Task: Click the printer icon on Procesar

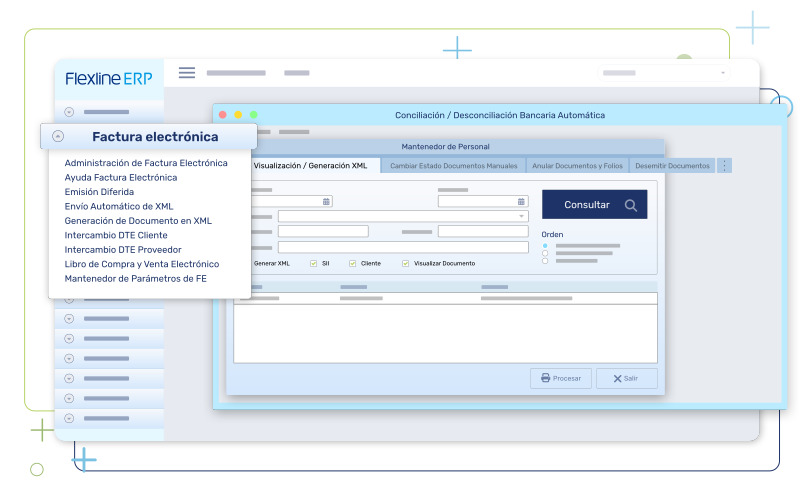Action: tap(545, 378)
